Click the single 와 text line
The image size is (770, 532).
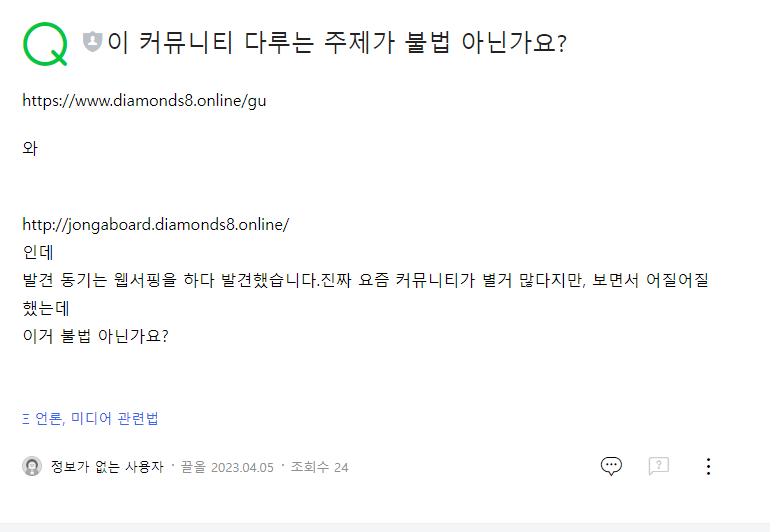[x=30, y=149]
